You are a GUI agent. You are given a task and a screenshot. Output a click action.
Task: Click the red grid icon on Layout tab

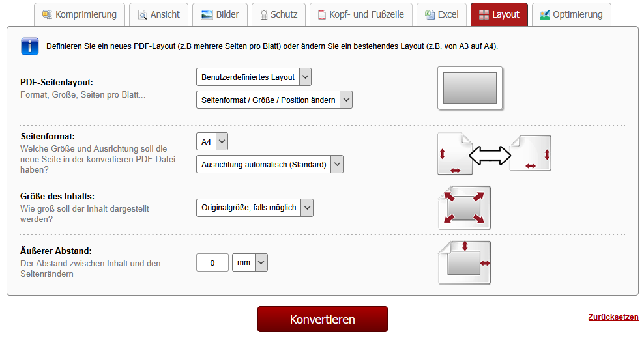coord(484,14)
